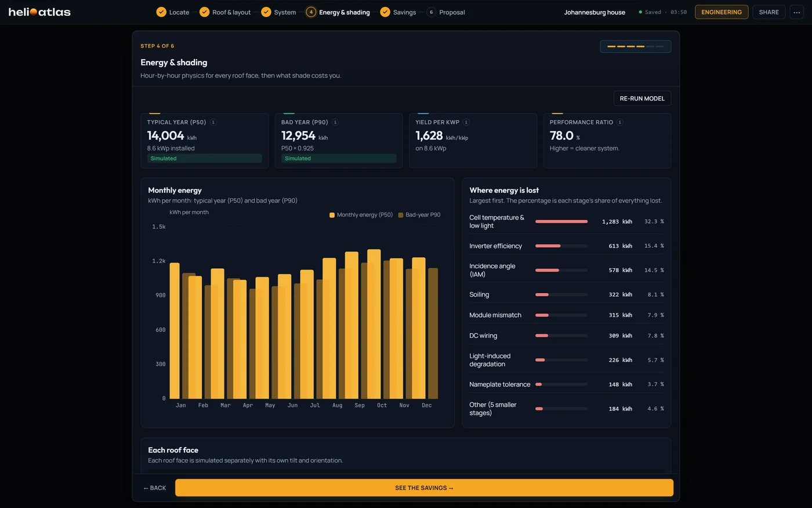Click the step progress indicator

(x=635, y=46)
